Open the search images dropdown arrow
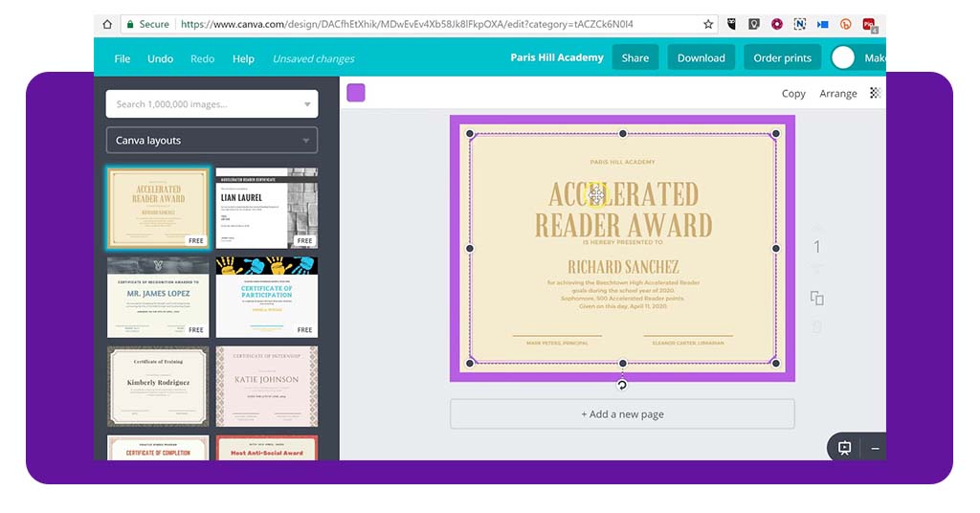Image resolution: width=980 pixels, height=513 pixels. 307,104
